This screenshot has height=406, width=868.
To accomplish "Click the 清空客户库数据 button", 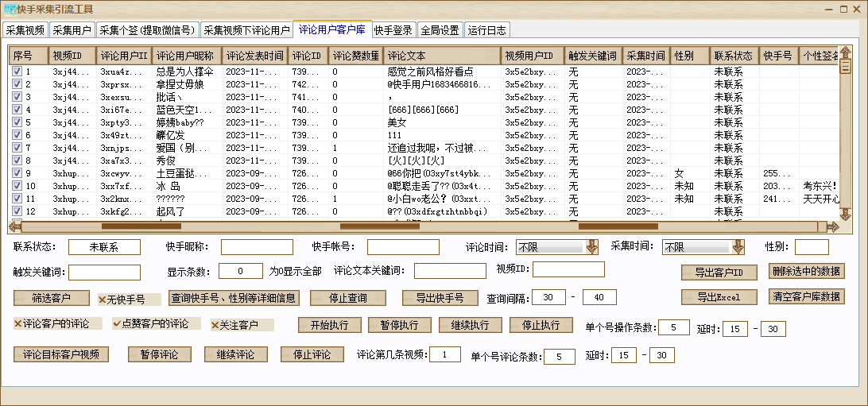I will [807, 297].
